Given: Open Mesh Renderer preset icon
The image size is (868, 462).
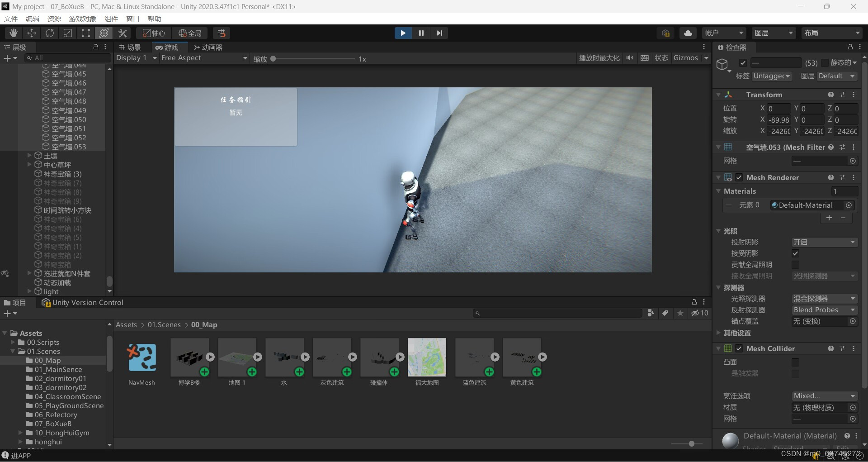Looking at the screenshot, I should pyautogui.click(x=842, y=177).
